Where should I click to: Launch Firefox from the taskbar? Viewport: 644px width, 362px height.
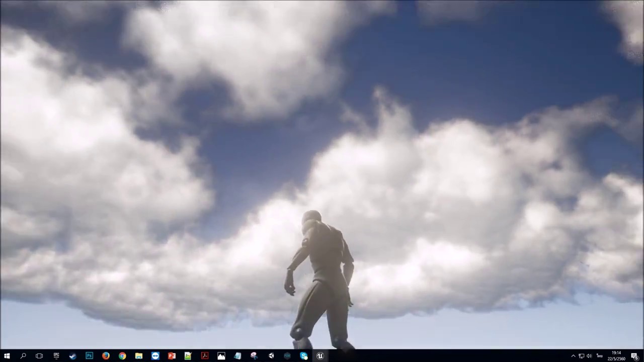tap(106, 356)
